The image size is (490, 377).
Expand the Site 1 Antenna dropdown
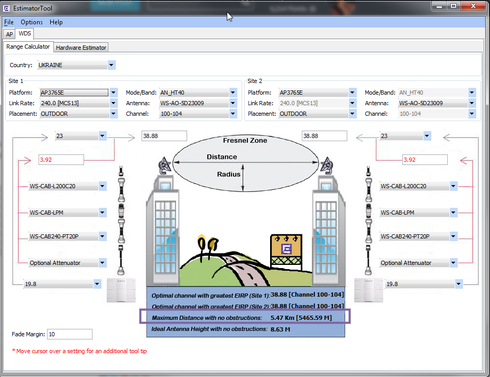[233, 103]
